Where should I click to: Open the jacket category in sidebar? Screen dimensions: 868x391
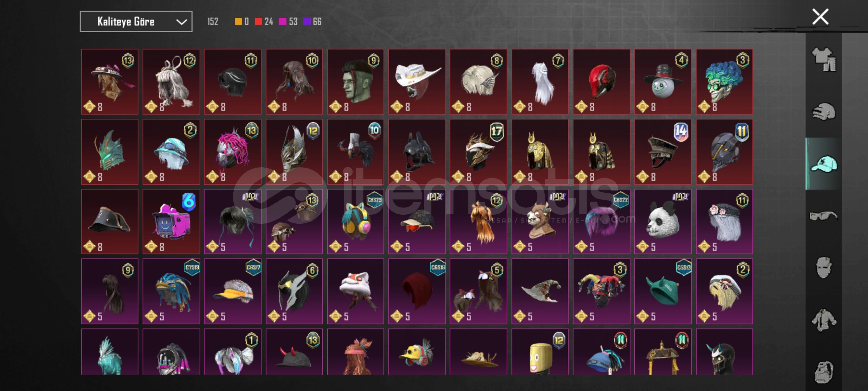(x=824, y=320)
